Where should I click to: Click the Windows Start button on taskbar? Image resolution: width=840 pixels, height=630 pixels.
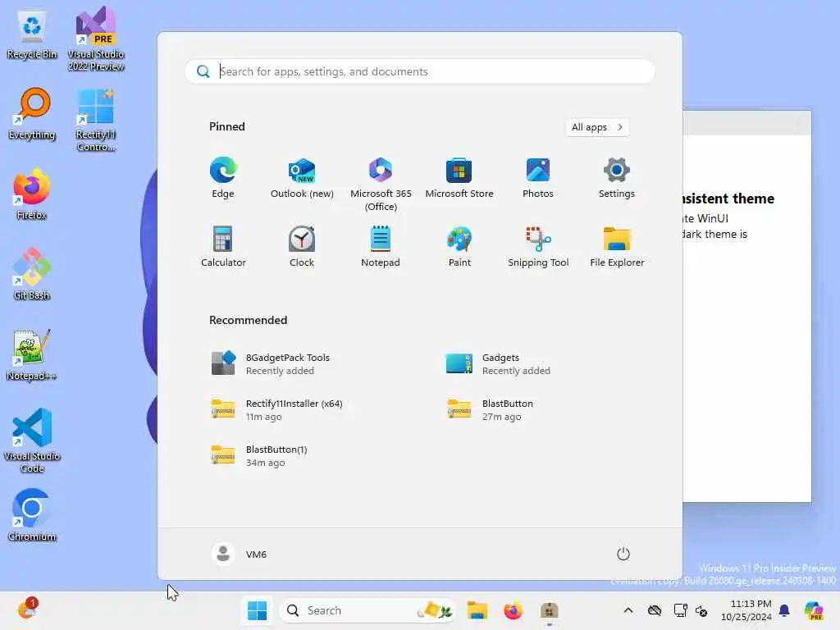click(257, 610)
